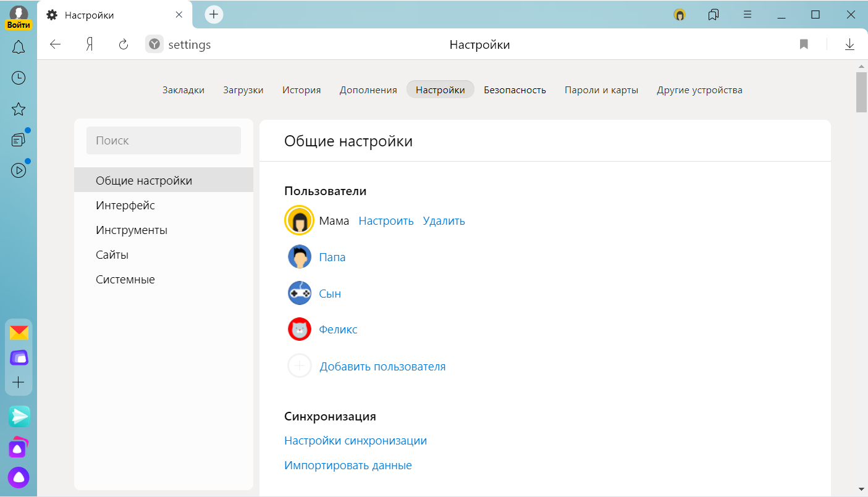Open history clock icon in sidebar
This screenshot has width=868, height=497.
(x=19, y=78)
